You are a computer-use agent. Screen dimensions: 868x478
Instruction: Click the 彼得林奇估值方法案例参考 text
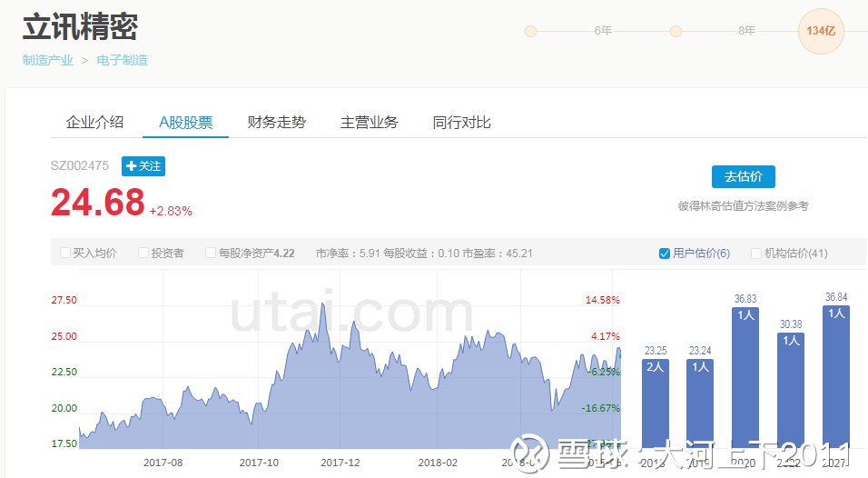pos(744,206)
